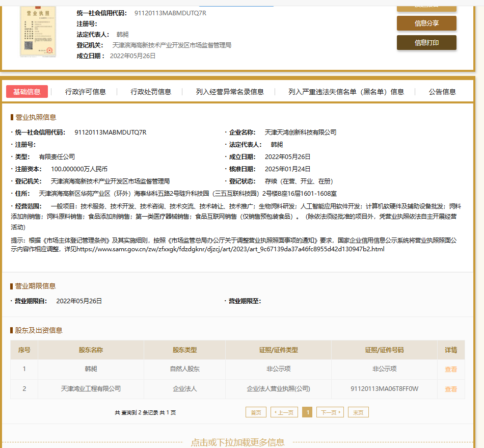Go to 首页 in pagination
The width and height of the screenshot is (484, 448).
pos(256,412)
